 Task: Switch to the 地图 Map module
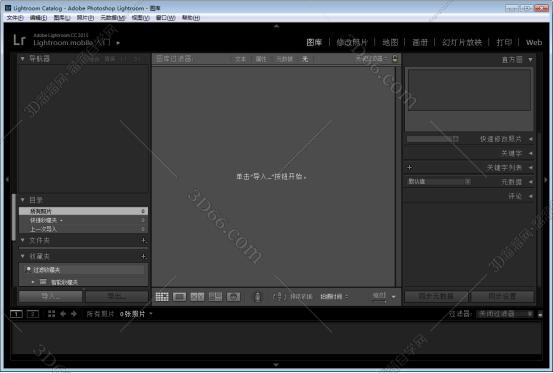[x=390, y=42]
